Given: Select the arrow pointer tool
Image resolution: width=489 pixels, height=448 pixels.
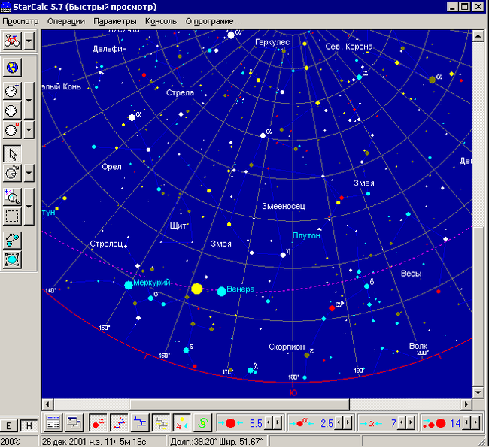Looking at the screenshot, I should pos(12,153).
